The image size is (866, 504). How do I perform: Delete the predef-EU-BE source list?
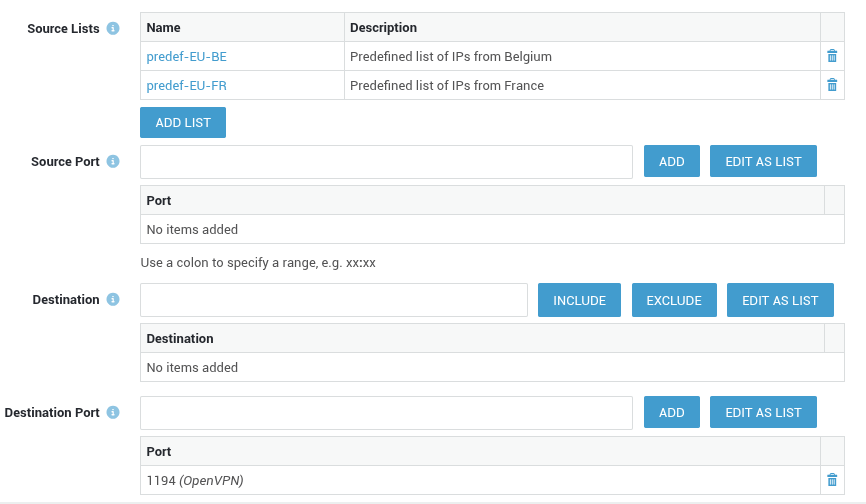[x=832, y=56]
